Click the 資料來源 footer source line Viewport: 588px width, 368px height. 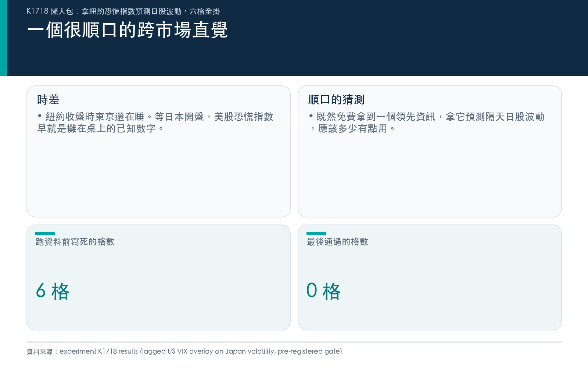pos(184,351)
